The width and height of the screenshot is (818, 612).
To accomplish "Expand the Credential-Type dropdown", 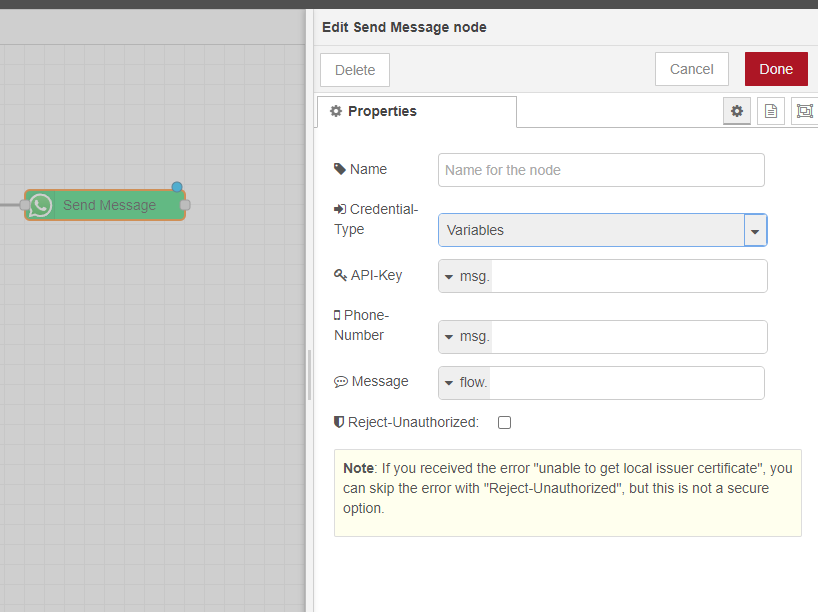I will [755, 230].
